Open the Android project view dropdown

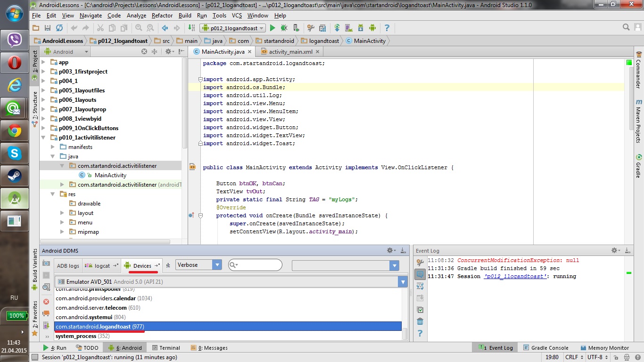click(x=66, y=52)
